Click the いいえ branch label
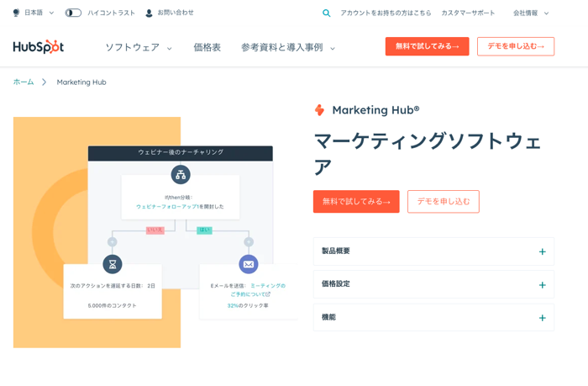 [155, 230]
